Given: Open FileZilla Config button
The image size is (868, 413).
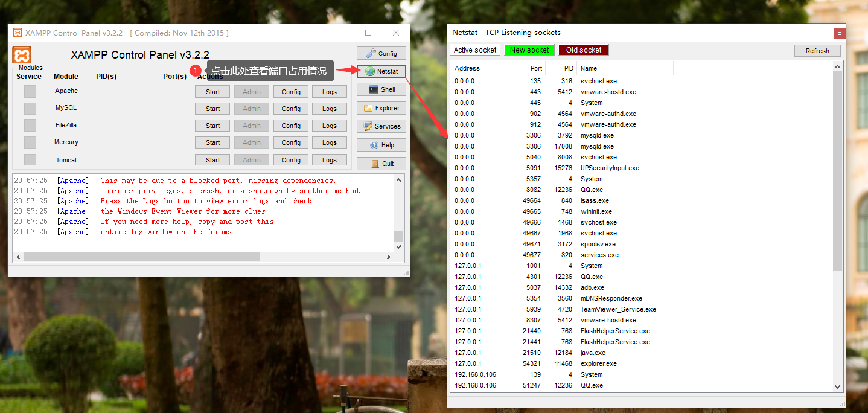Looking at the screenshot, I should [x=291, y=126].
